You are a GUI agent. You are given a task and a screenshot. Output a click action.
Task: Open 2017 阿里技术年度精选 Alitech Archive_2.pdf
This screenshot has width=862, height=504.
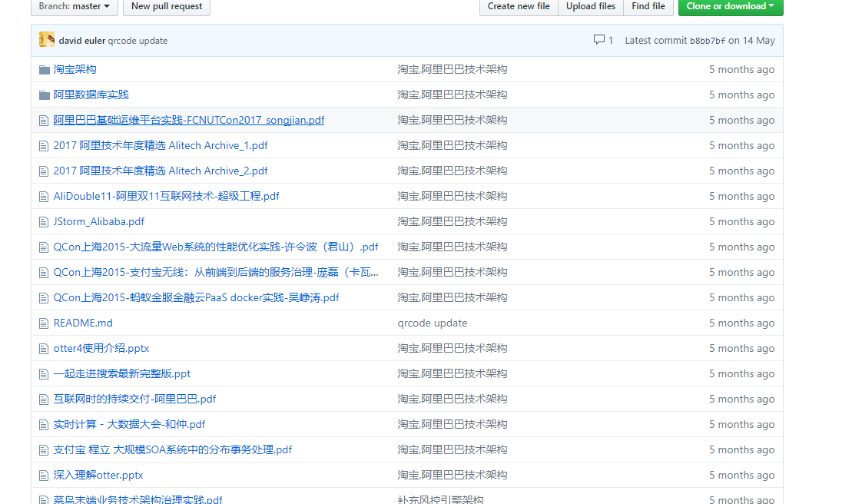point(161,171)
